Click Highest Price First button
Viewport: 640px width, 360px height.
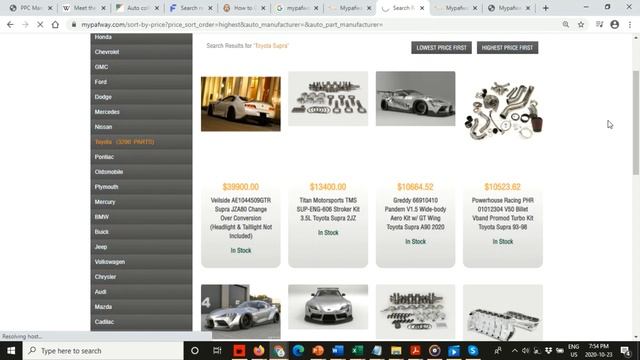pos(507,48)
